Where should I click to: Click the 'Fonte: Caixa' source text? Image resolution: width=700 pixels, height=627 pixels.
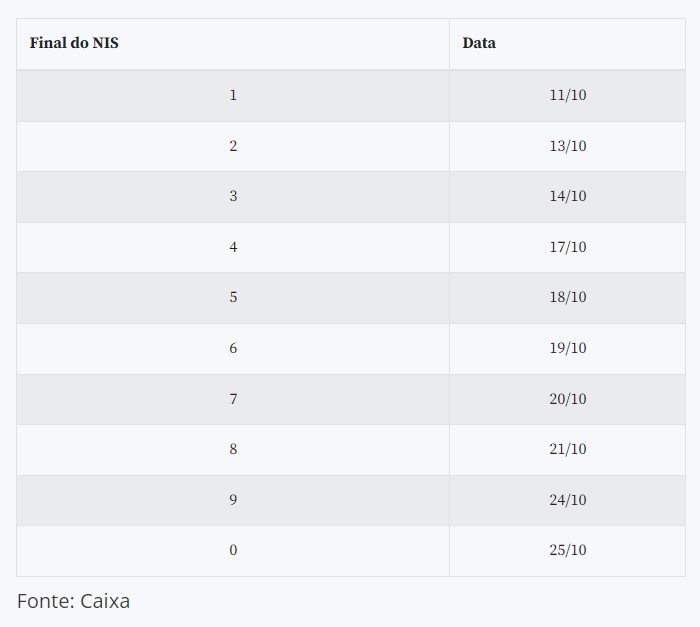(73, 601)
